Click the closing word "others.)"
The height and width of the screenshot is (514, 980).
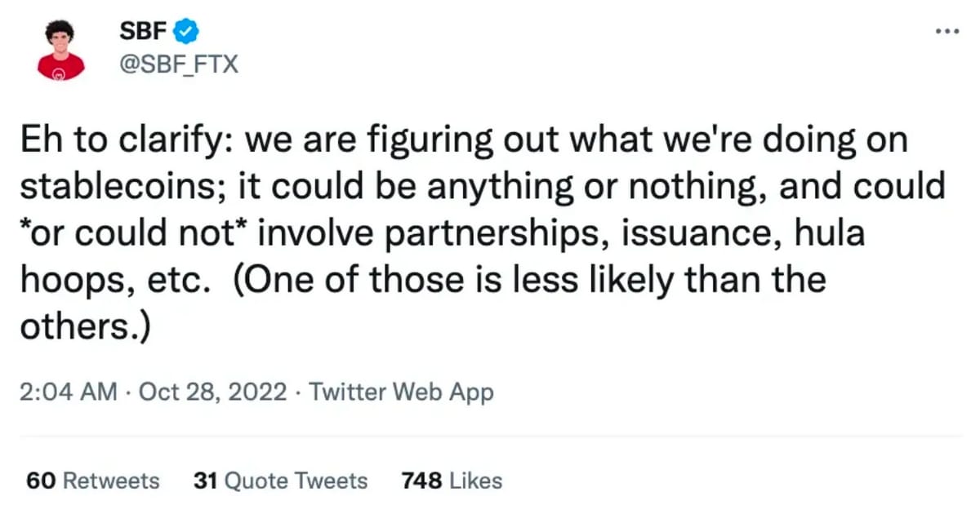point(86,327)
